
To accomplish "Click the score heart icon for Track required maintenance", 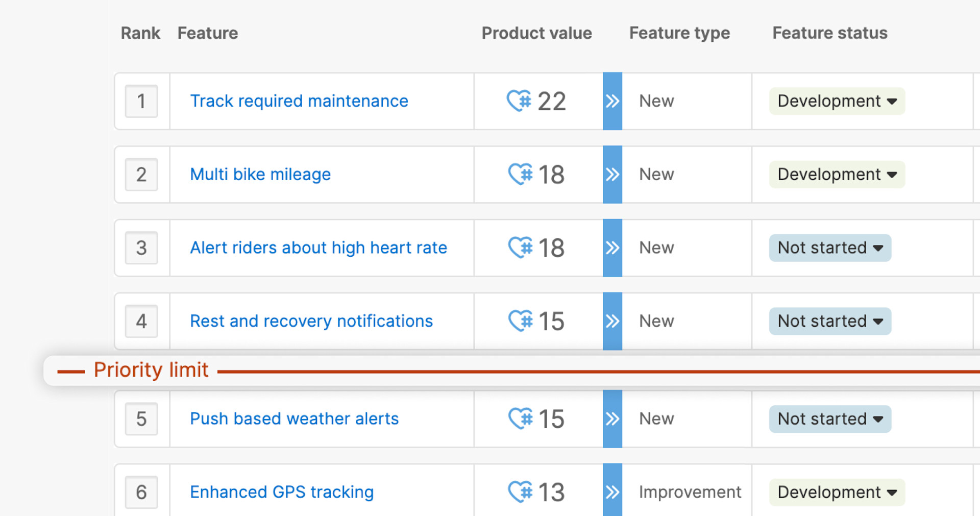I will coord(519,101).
